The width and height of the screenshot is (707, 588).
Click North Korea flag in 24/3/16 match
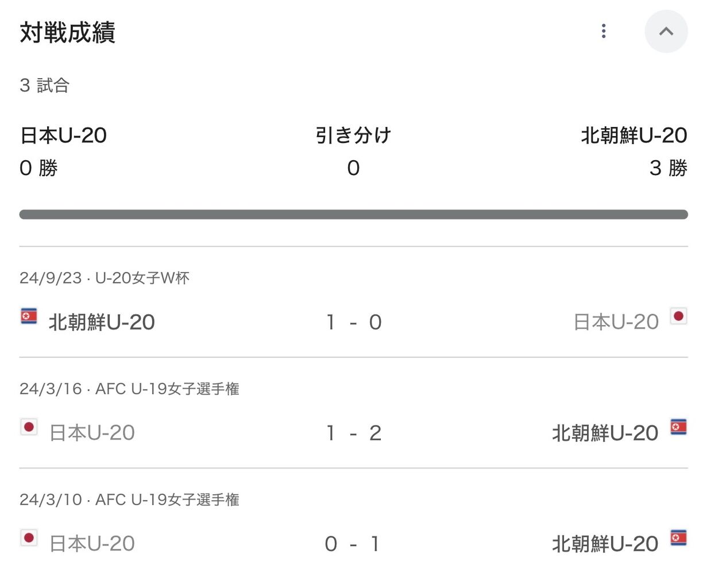679,427
